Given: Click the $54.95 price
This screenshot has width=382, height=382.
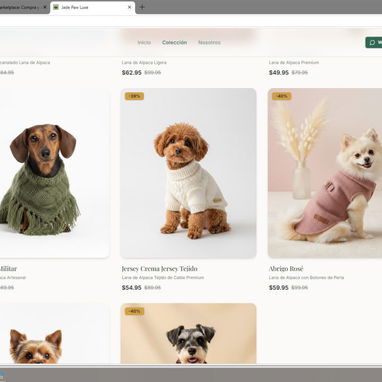Looking at the screenshot, I should 132,287.
